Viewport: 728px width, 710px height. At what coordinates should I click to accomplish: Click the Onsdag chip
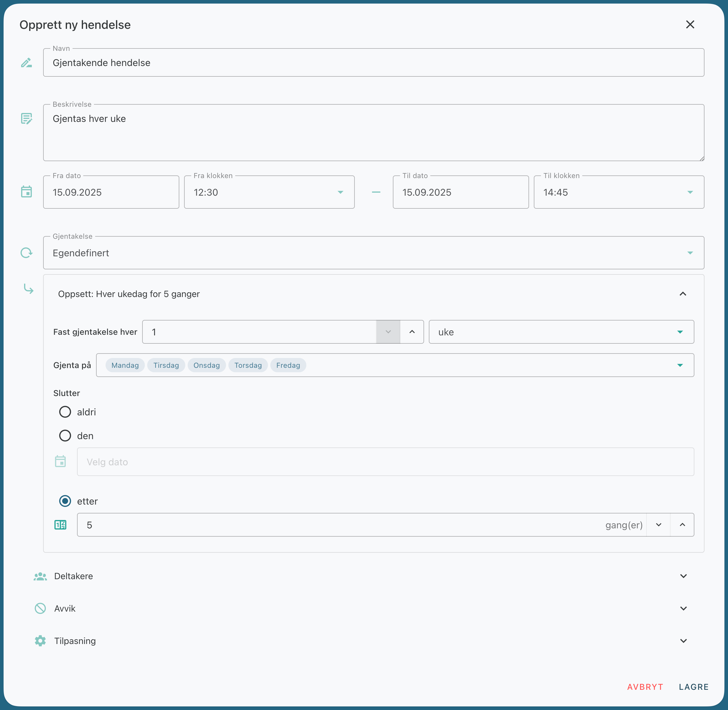coord(207,365)
